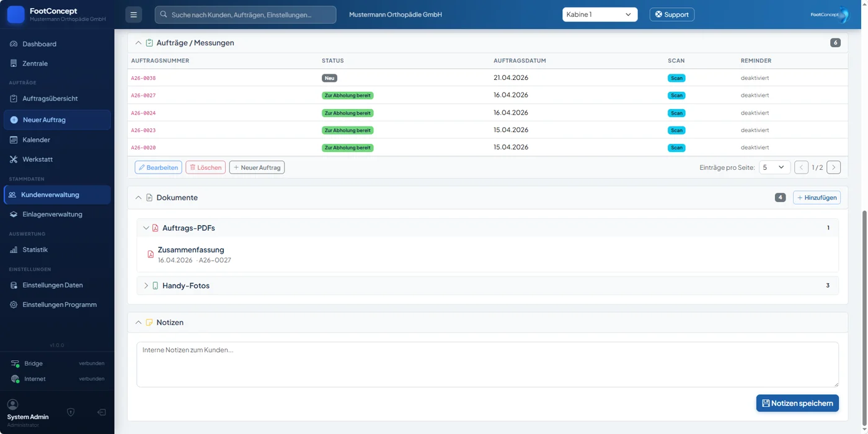Image resolution: width=868 pixels, height=434 pixels.
Task: Click order number A26-0038
Action: (143, 78)
